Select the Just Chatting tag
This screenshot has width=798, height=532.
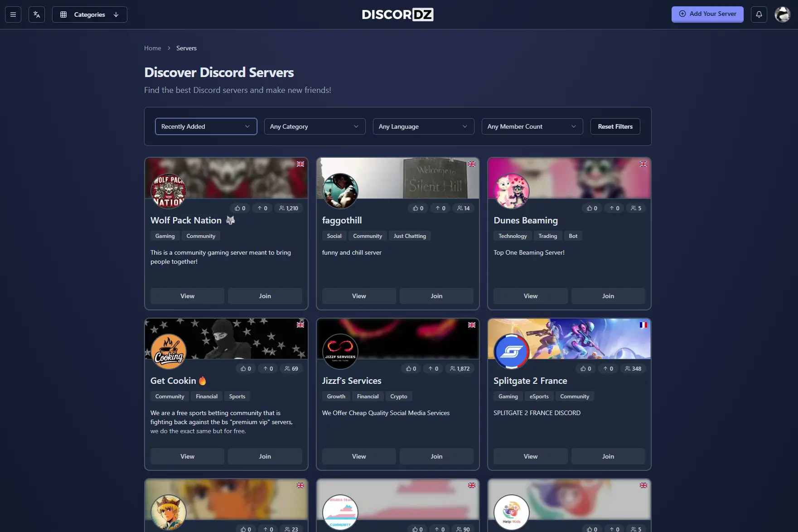click(x=410, y=236)
